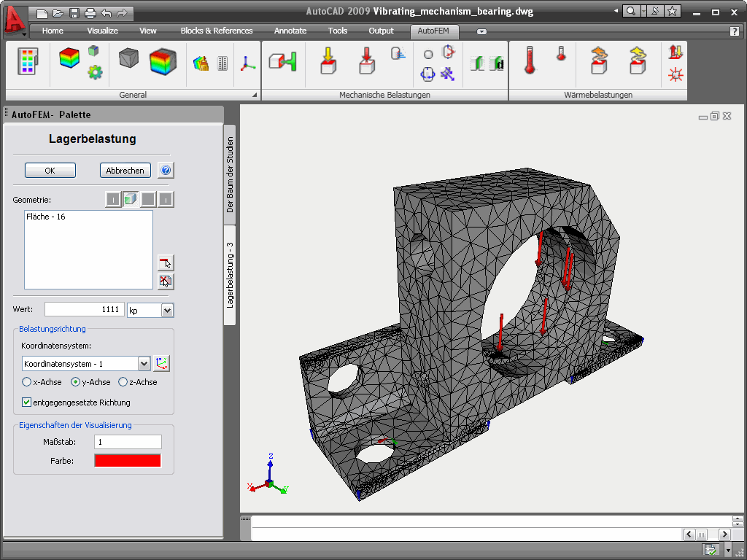Toggle the face geometry filter button
This screenshot has width=747, height=560.
tap(131, 199)
